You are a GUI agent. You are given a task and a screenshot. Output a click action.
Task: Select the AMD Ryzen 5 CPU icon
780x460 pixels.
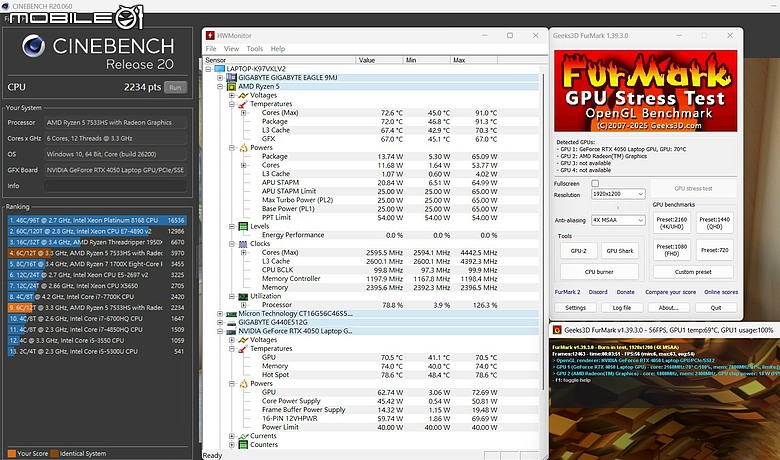[x=231, y=87]
